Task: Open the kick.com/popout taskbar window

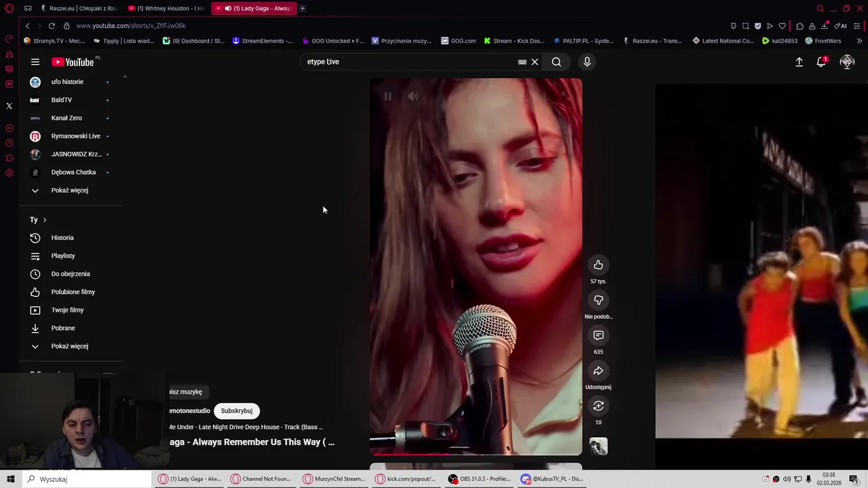Action: 406,479
